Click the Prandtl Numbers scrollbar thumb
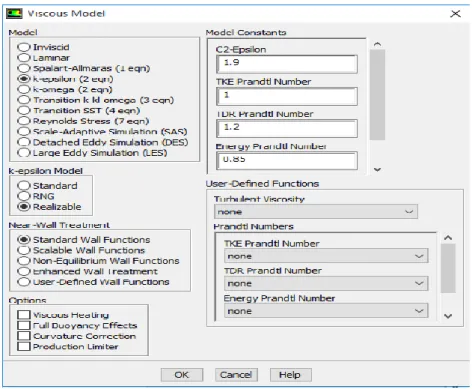This screenshot has height=389, width=472. pyautogui.click(x=448, y=268)
